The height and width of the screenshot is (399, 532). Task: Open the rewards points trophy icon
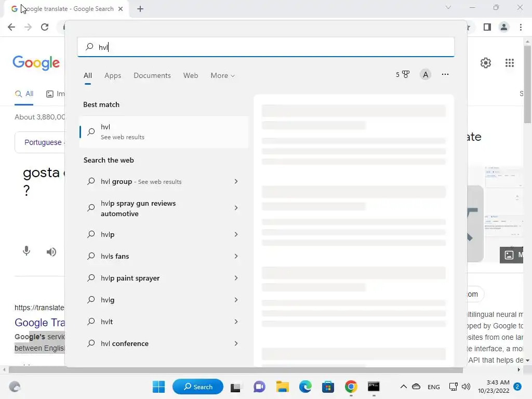(403, 74)
